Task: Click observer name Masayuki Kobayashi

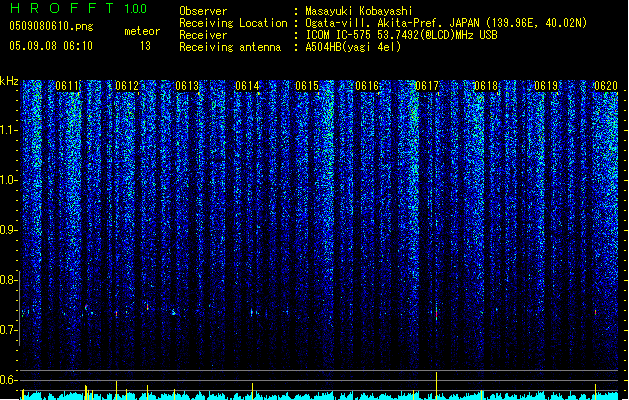Action: point(359,11)
